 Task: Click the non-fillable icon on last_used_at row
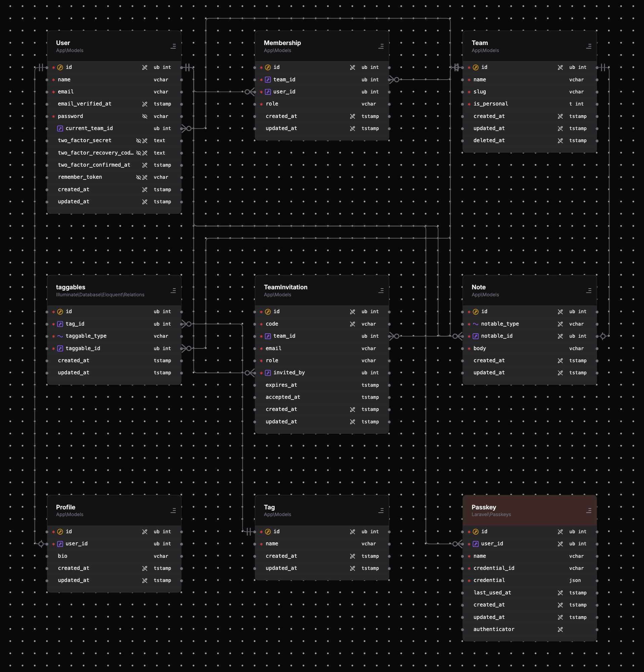pyautogui.click(x=560, y=593)
